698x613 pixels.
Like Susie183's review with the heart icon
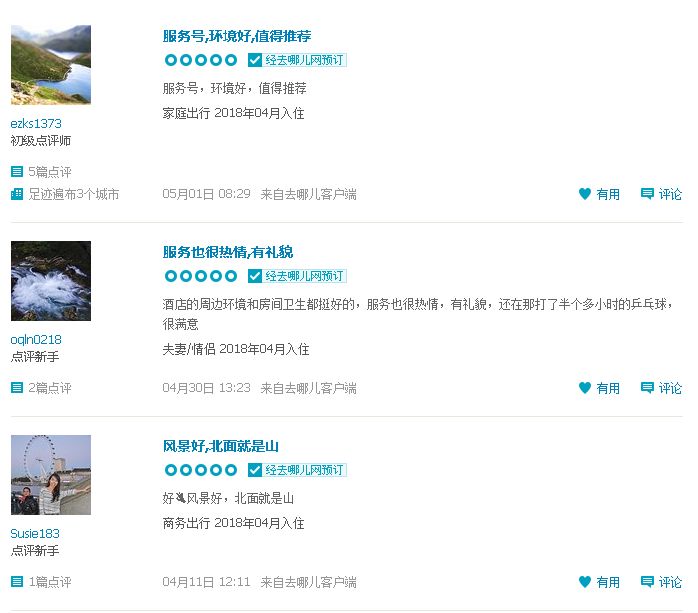[x=584, y=581]
